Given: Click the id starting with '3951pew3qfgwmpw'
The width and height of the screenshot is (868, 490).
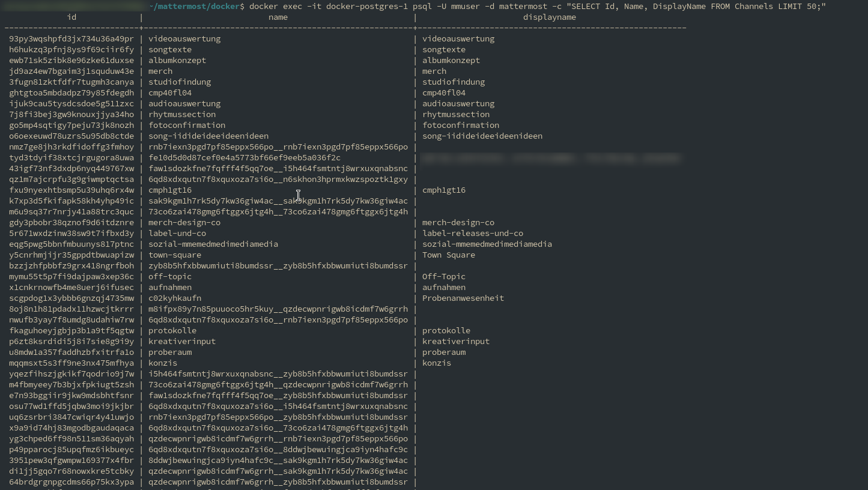Looking at the screenshot, I should [71, 460].
